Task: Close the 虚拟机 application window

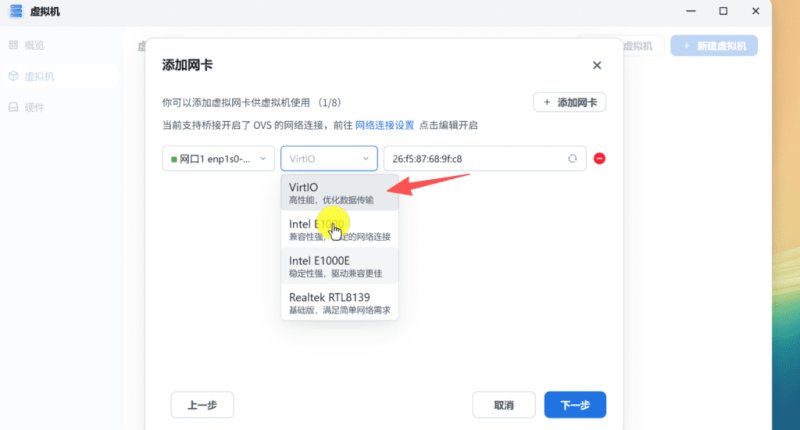Action: point(756,11)
